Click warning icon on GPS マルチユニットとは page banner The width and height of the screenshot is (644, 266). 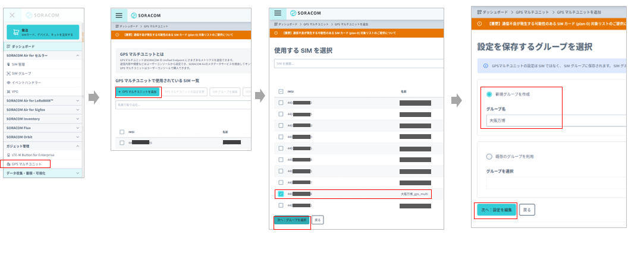click(x=117, y=35)
